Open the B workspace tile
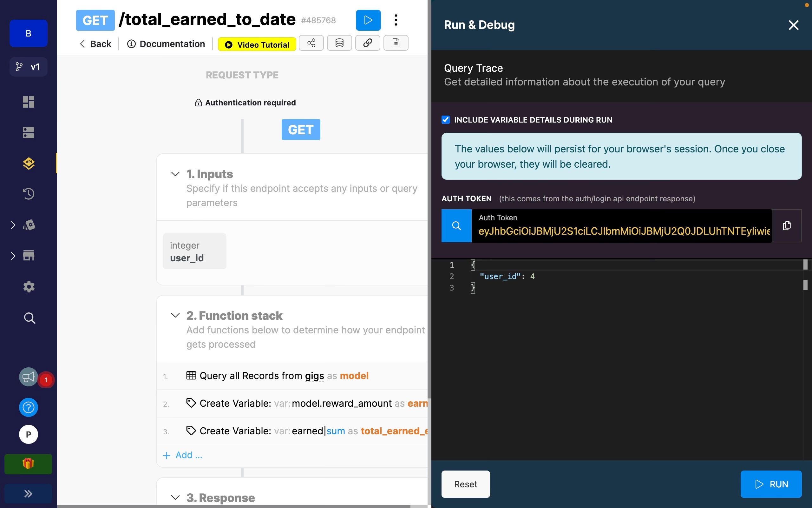The image size is (812, 508). pyautogui.click(x=29, y=33)
